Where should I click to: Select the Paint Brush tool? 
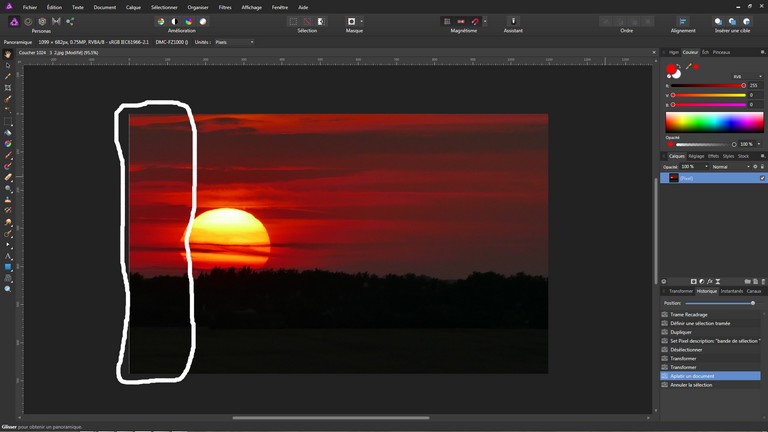[8, 155]
